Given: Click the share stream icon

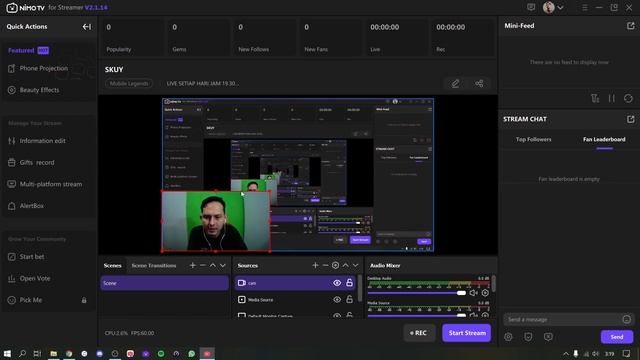Looking at the screenshot, I should (479, 84).
